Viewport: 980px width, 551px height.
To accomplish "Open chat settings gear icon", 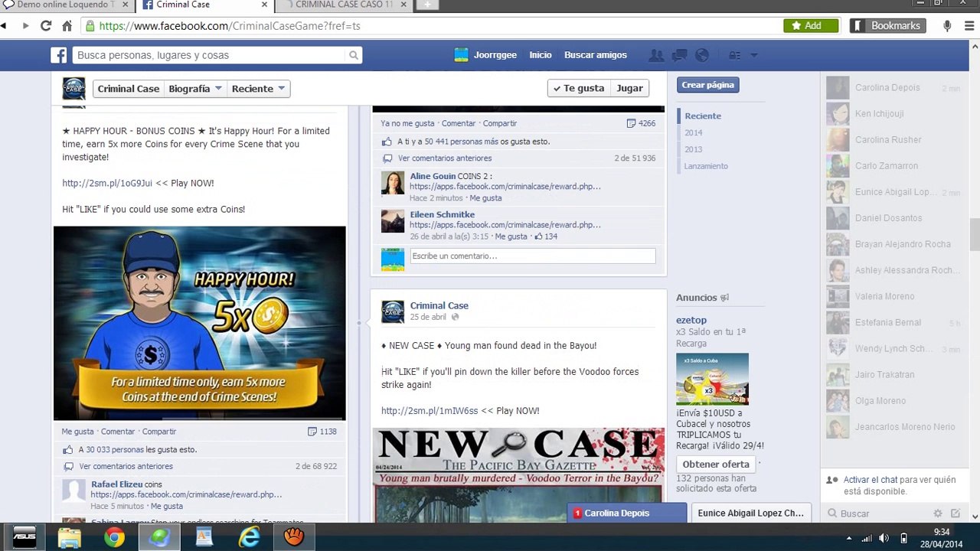I will [937, 514].
